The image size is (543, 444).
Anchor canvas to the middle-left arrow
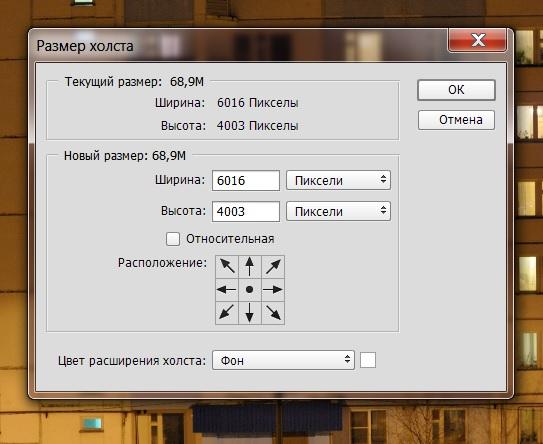click(227, 290)
